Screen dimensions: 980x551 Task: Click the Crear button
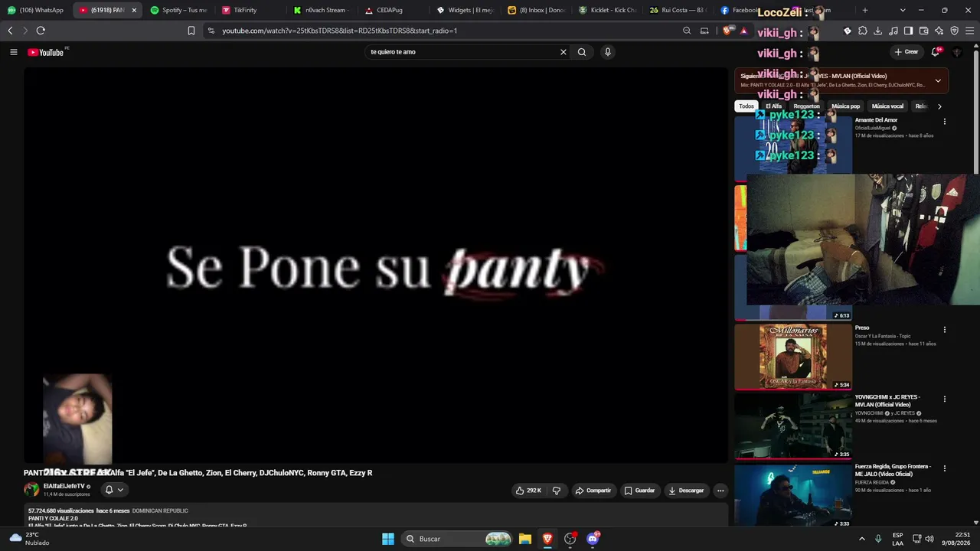(x=906, y=52)
